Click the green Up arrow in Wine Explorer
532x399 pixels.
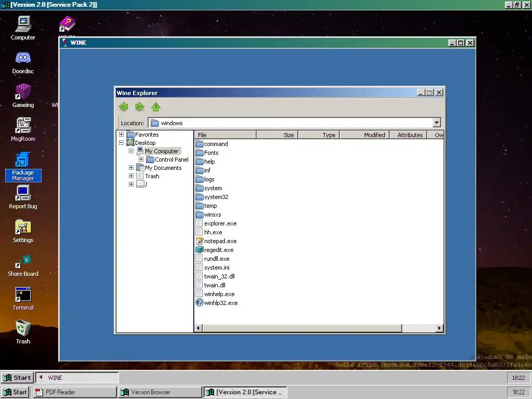click(x=156, y=107)
